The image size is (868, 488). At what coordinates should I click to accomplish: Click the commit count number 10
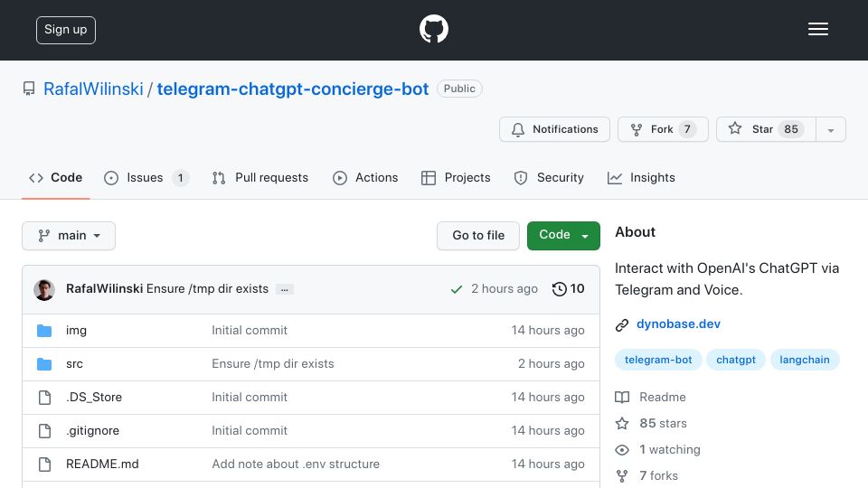[x=578, y=289]
